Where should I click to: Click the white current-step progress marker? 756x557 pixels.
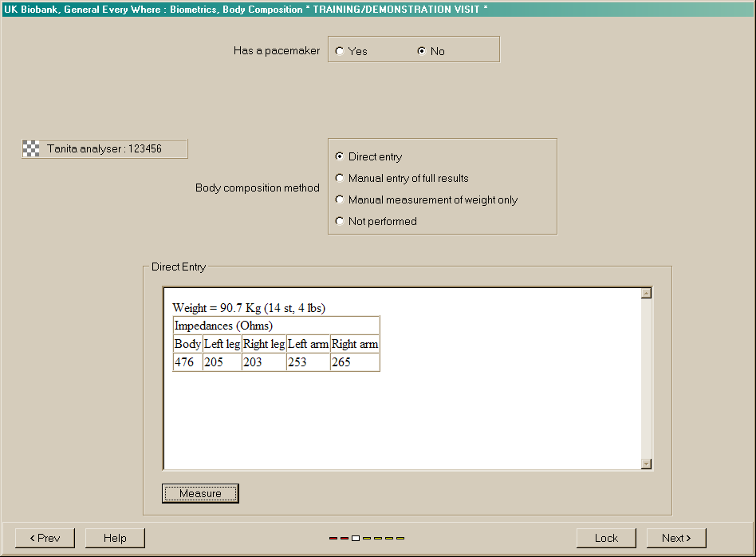pyautogui.click(x=356, y=538)
